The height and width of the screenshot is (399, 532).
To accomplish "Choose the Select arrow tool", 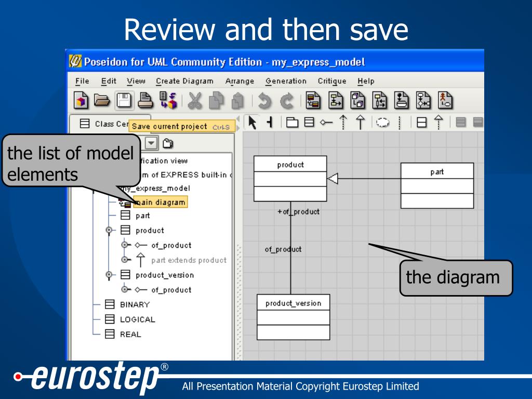I will [252, 123].
